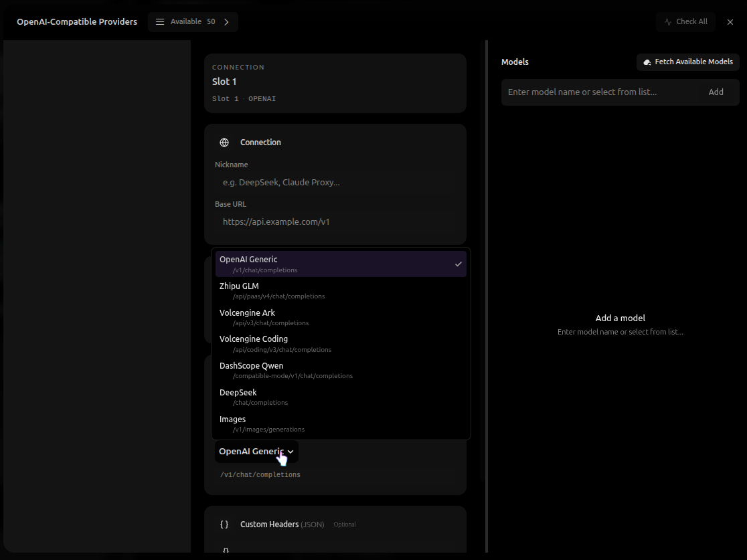Screen dimensions: 747x560
Task: Expand the Available 50 chevron arrow
Action: click(226, 22)
